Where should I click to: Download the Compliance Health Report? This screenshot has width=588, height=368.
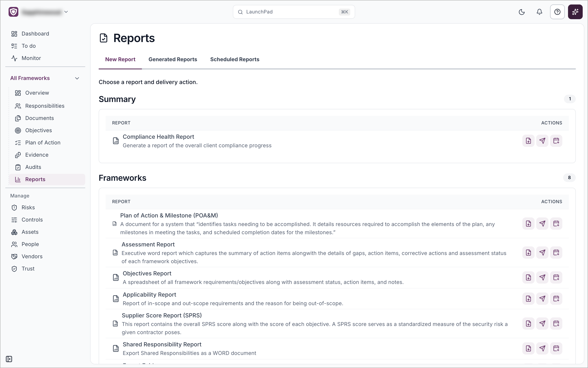coord(528,141)
